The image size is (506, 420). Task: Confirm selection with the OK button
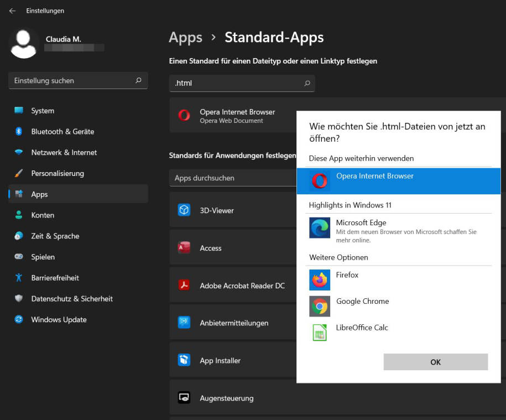pyautogui.click(x=435, y=362)
